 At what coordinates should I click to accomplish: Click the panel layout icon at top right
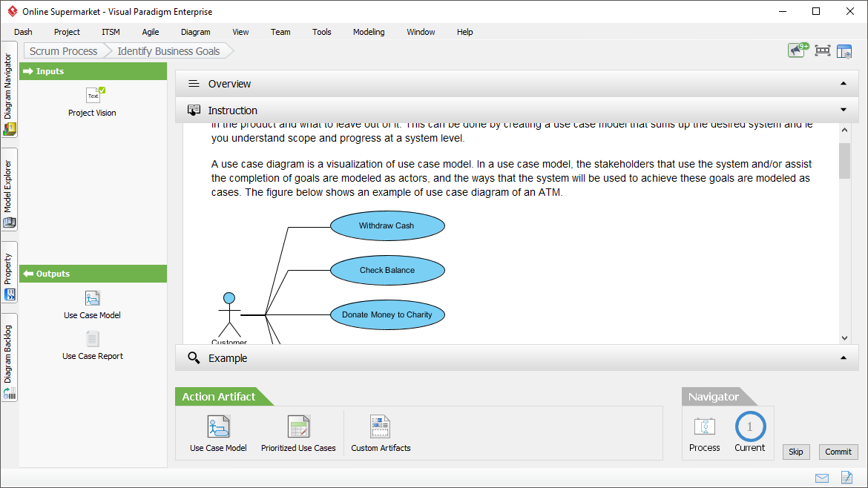tap(844, 51)
